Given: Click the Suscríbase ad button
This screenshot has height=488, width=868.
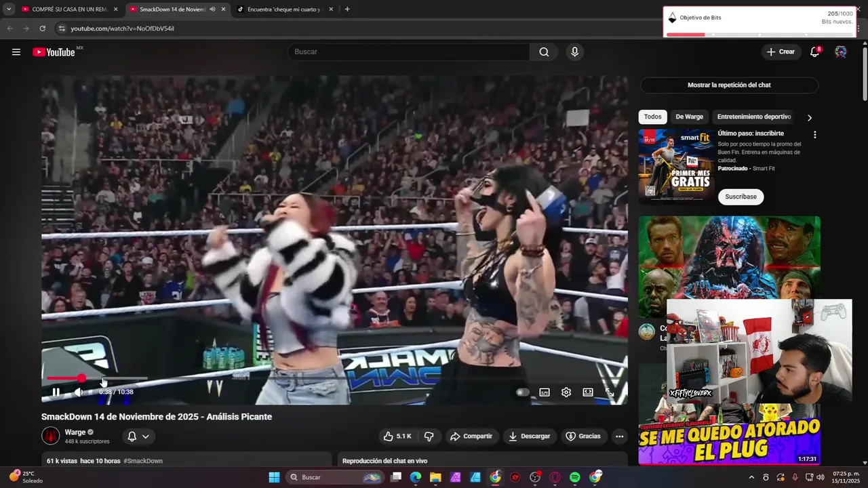Looking at the screenshot, I should [x=741, y=197].
